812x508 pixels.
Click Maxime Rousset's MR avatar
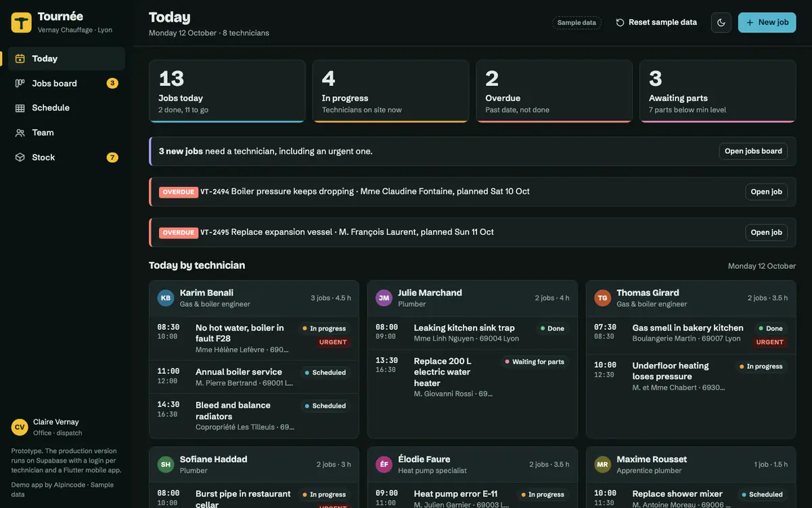602,465
